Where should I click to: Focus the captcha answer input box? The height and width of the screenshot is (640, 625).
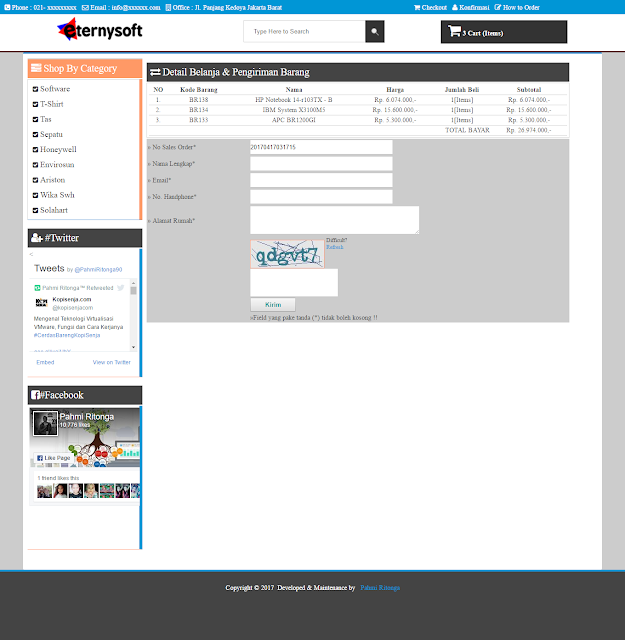click(x=294, y=282)
